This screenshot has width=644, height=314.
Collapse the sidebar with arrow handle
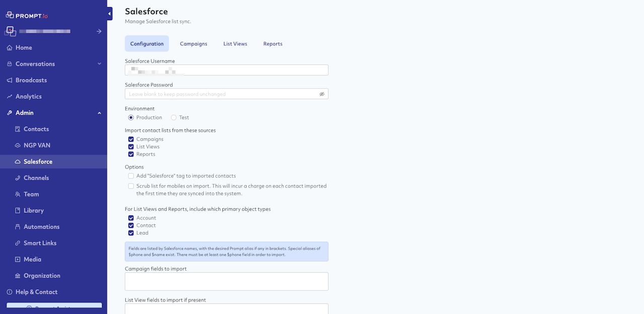coord(110,14)
